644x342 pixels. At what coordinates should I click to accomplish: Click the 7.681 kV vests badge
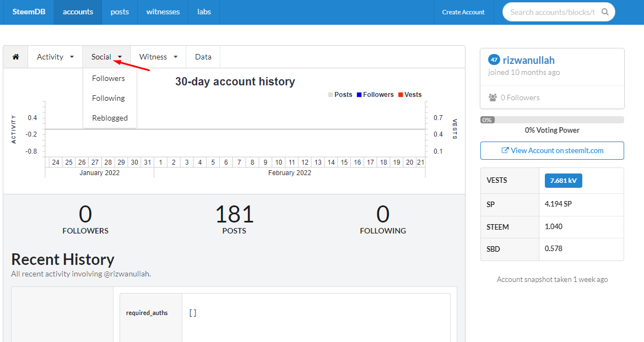[x=563, y=181]
